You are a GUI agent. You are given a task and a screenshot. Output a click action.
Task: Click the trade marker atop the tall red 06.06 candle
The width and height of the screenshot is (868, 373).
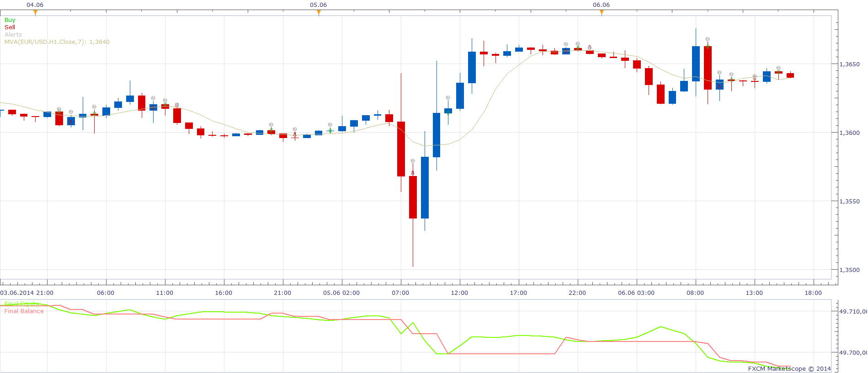708,39
